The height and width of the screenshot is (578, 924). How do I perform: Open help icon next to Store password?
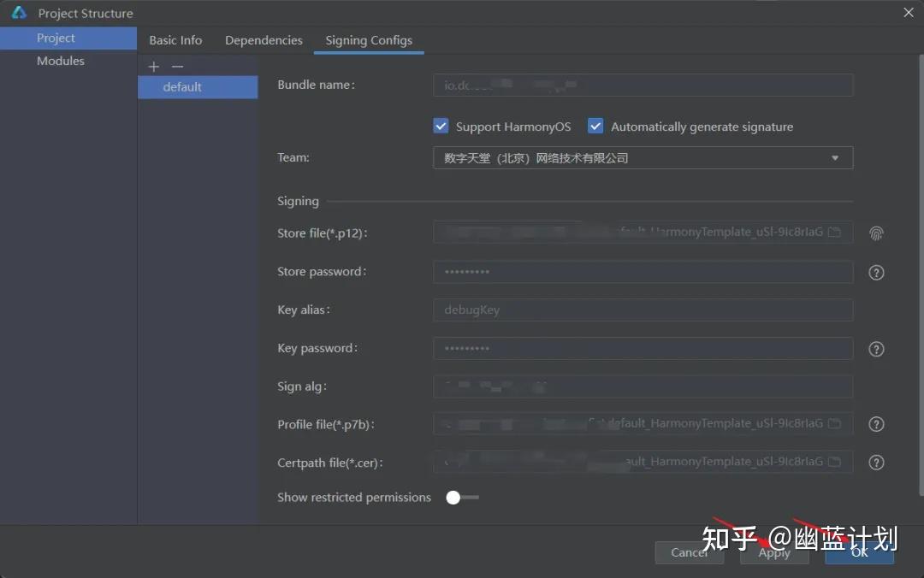[876, 272]
